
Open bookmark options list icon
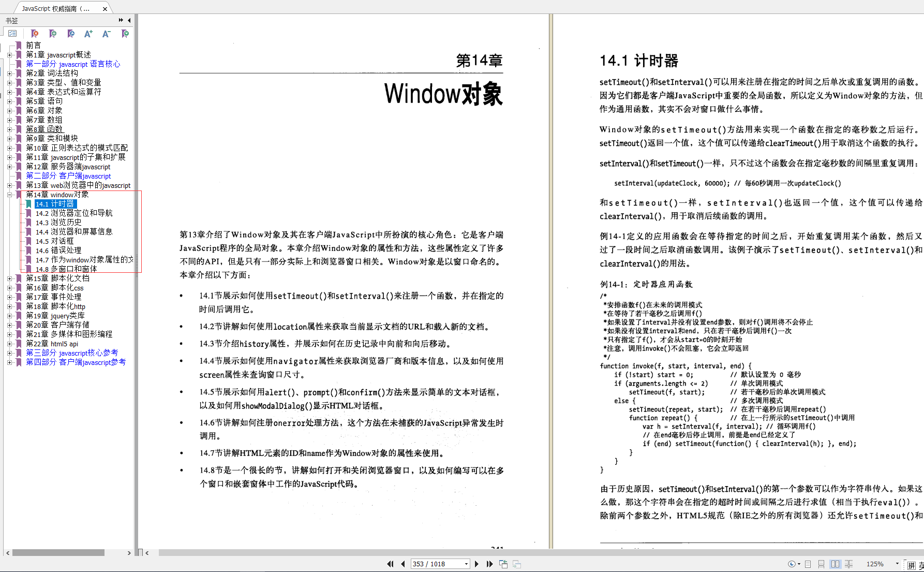click(12, 33)
